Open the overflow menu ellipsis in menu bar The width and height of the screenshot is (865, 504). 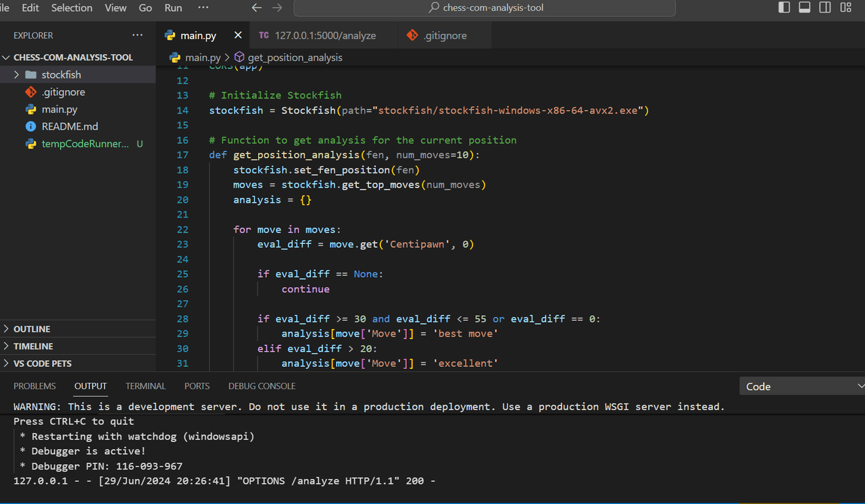point(203,7)
